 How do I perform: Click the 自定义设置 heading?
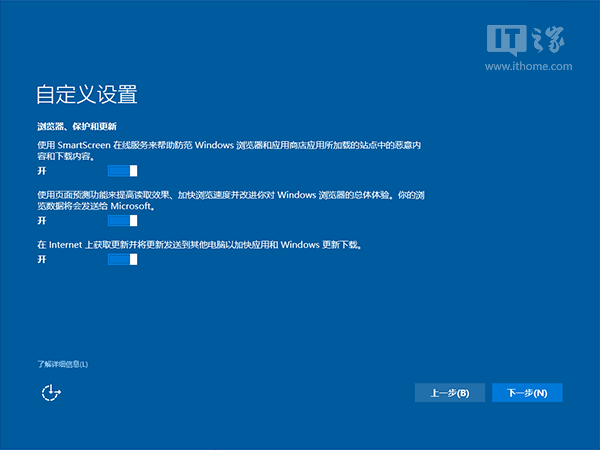pyautogui.click(x=87, y=94)
